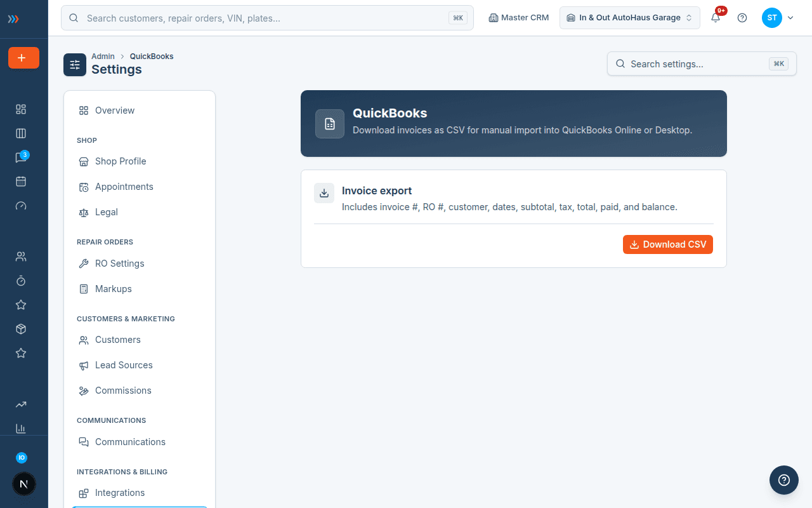
Task: Open Communications settings item
Action: coord(140,442)
